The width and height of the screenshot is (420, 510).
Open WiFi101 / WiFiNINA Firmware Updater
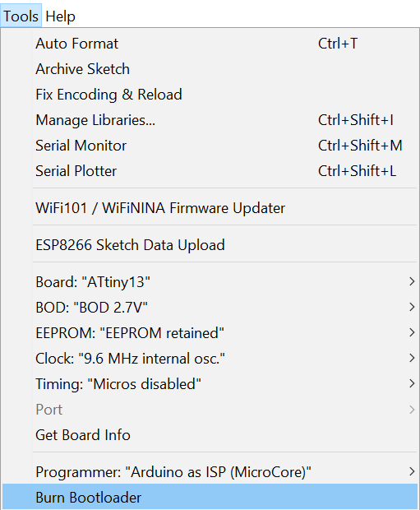(210, 208)
